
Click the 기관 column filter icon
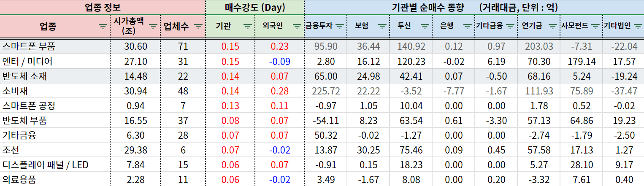(248, 26)
